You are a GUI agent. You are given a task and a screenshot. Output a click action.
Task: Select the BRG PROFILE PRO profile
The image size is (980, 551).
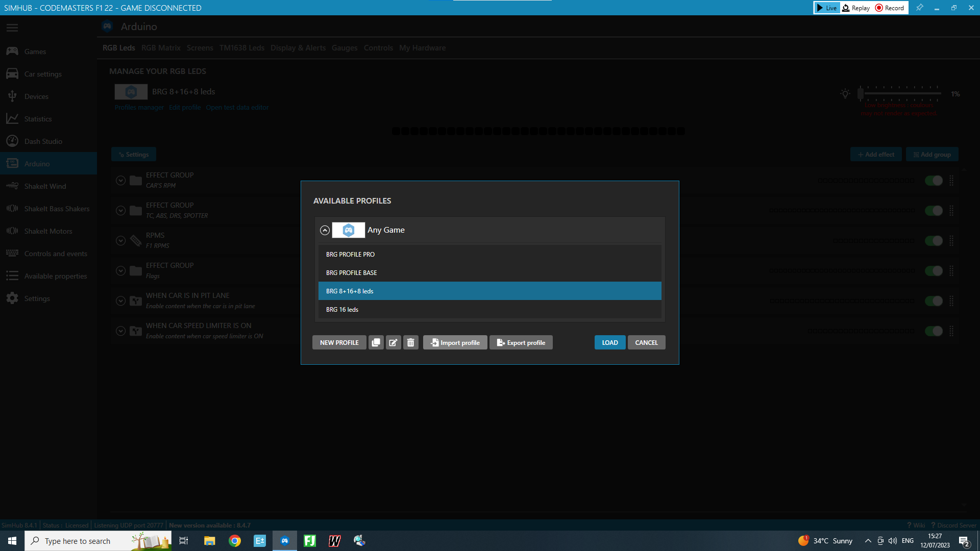pos(490,255)
